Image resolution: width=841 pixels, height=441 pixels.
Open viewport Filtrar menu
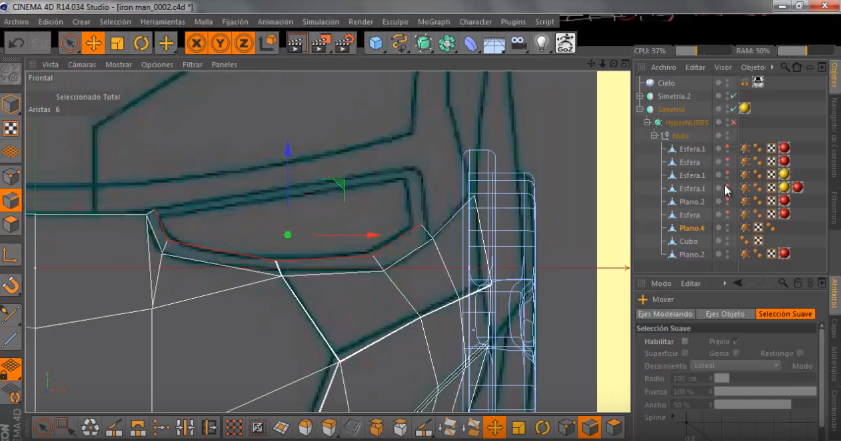[192, 64]
